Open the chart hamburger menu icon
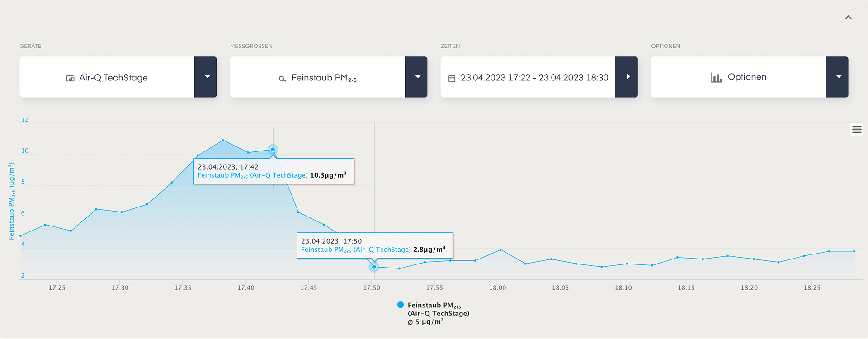Viewport: 868px width, 339px height. coord(856,130)
